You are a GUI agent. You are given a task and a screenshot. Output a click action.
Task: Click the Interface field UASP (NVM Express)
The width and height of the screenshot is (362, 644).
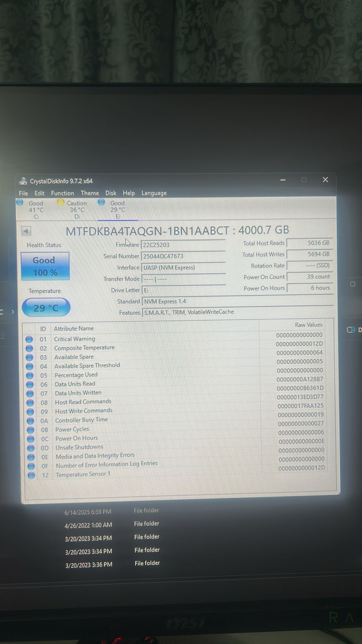(183, 267)
